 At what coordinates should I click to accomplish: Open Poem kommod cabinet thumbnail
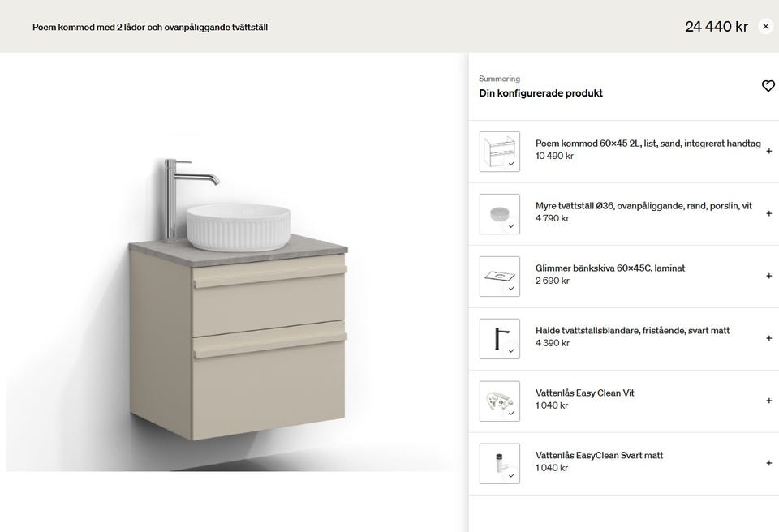coord(499,152)
